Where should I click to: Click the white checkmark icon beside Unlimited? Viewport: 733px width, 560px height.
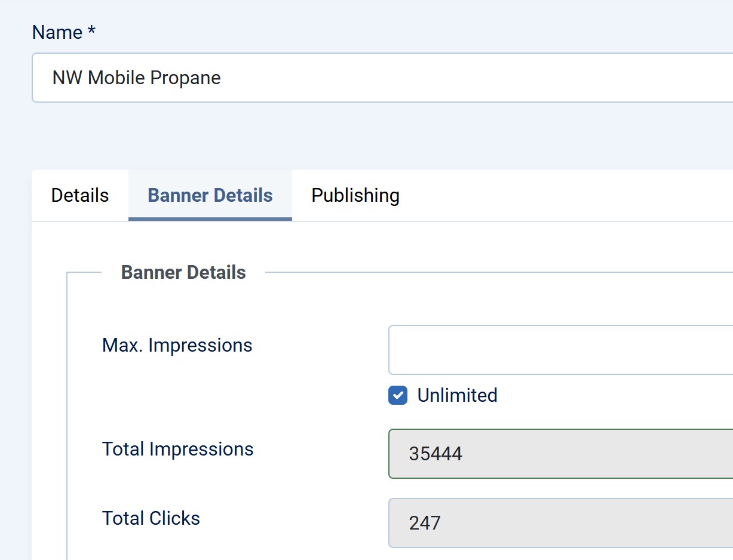click(398, 395)
